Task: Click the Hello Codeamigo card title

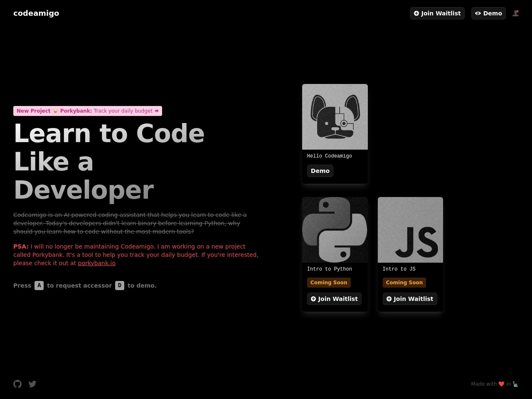Action: 330,156
